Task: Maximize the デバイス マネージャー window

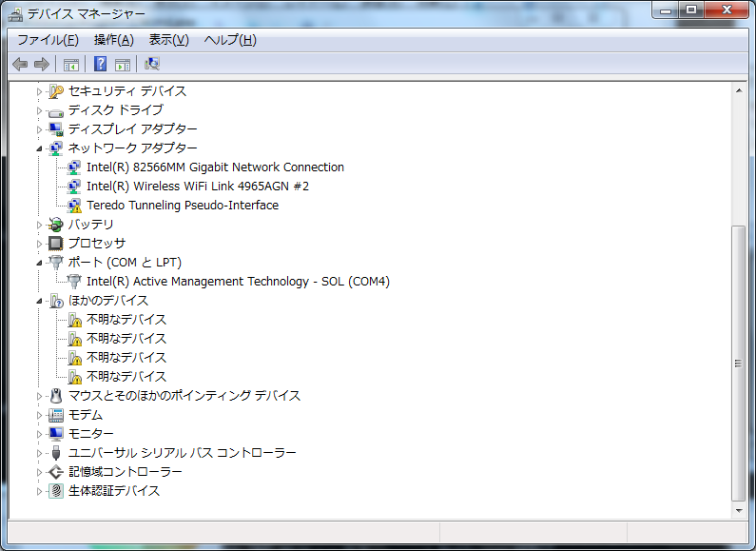Action: (691, 10)
